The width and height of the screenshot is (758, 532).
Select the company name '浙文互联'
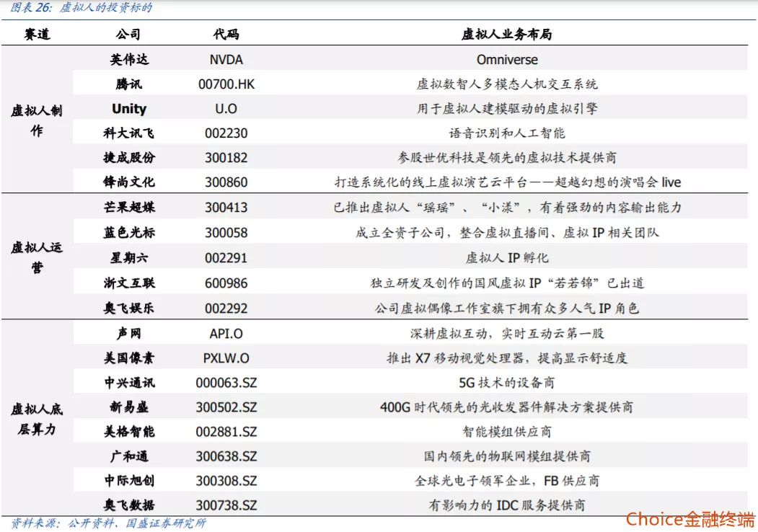tap(129, 283)
